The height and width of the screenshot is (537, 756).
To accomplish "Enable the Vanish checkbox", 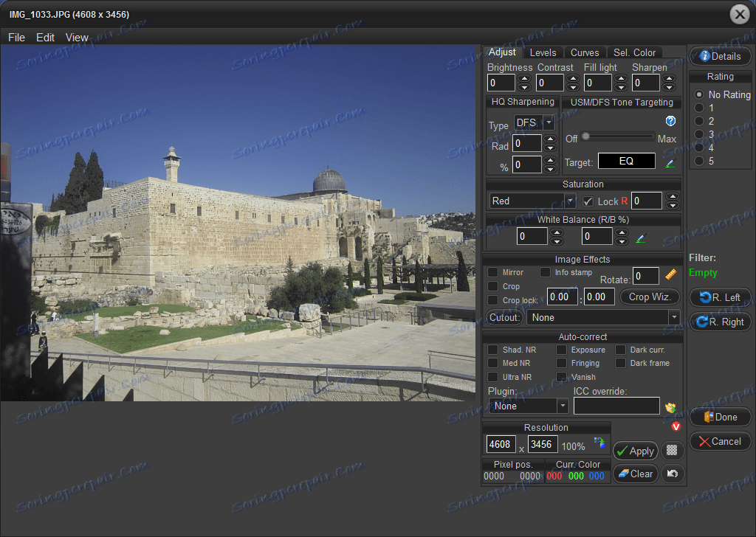I will pos(561,377).
